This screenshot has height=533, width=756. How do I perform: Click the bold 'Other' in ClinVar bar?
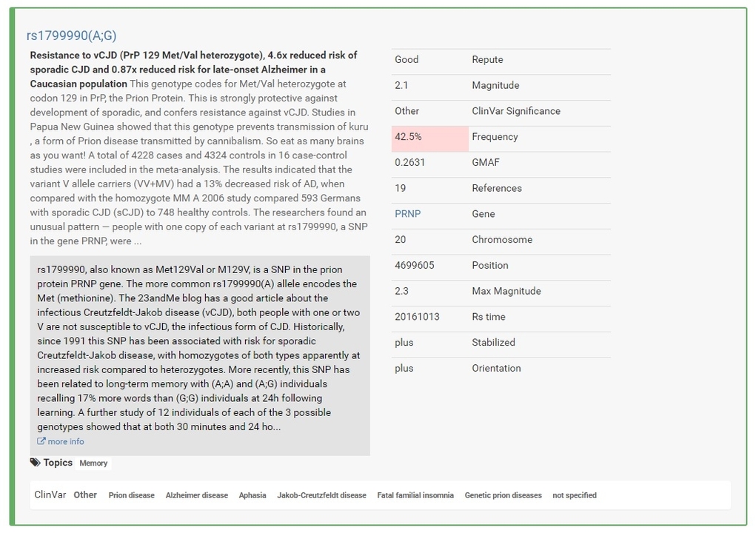coord(85,495)
